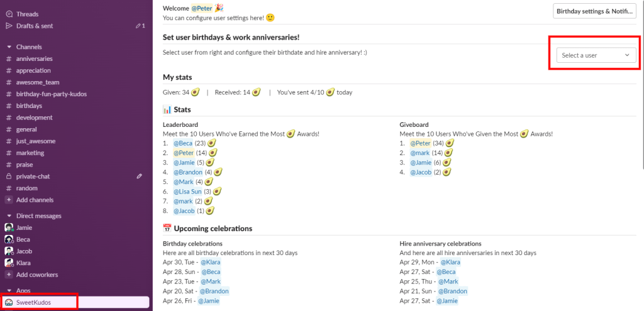Screen dimensions: 644x311
Task: Open Drafts & sent icon
Action: [x=9, y=26]
